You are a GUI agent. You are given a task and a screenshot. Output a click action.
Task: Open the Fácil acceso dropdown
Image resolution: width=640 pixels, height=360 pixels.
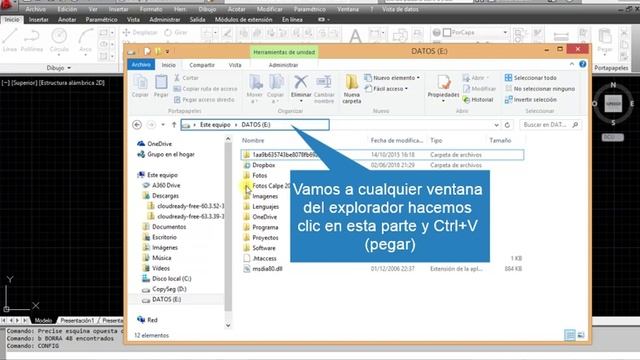(x=386, y=89)
